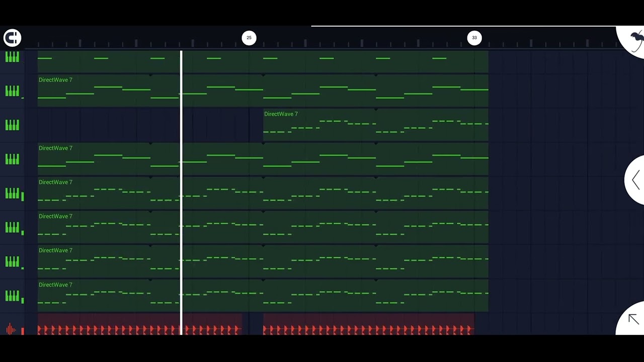Select keyboard icon of track directly above audio track
644x362 pixels.
pyautogui.click(x=12, y=296)
